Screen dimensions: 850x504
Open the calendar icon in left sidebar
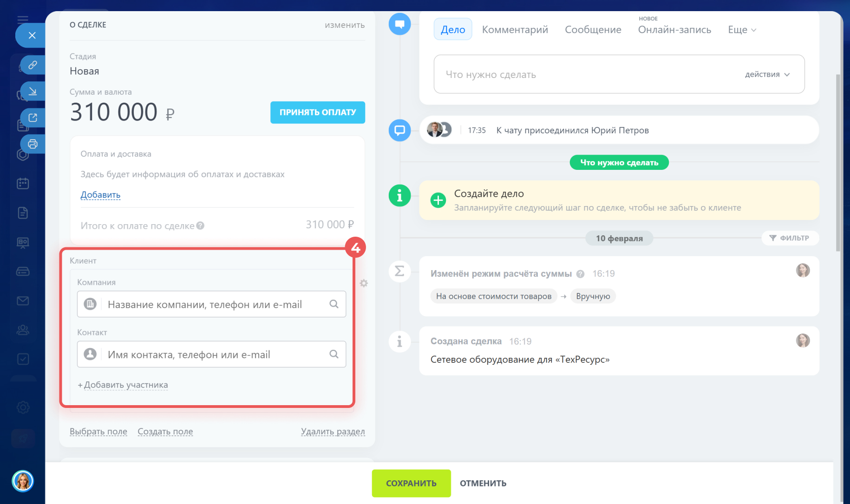(23, 183)
